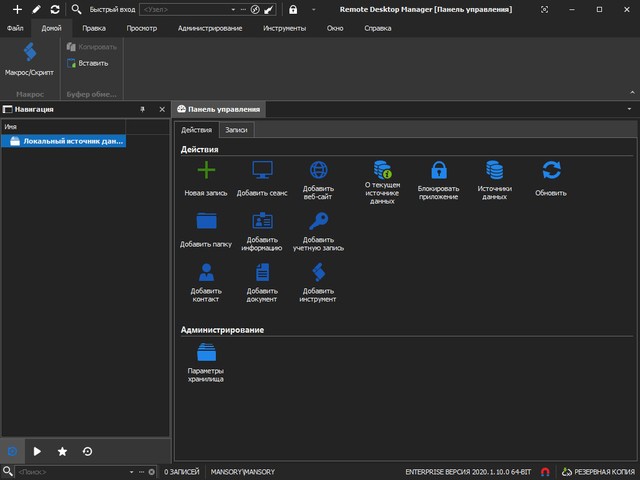The image size is (640, 480).
Task: Click Добавить учетную запись key icon
Action: tap(318, 221)
